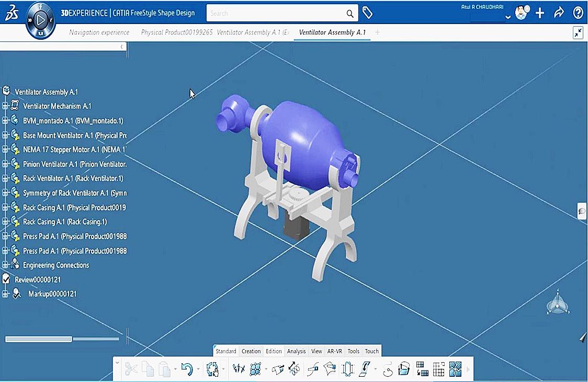The height and width of the screenshot is (382, 588).
Task: Open the user name dropdown chevron
Action: (x=507, y=17)
